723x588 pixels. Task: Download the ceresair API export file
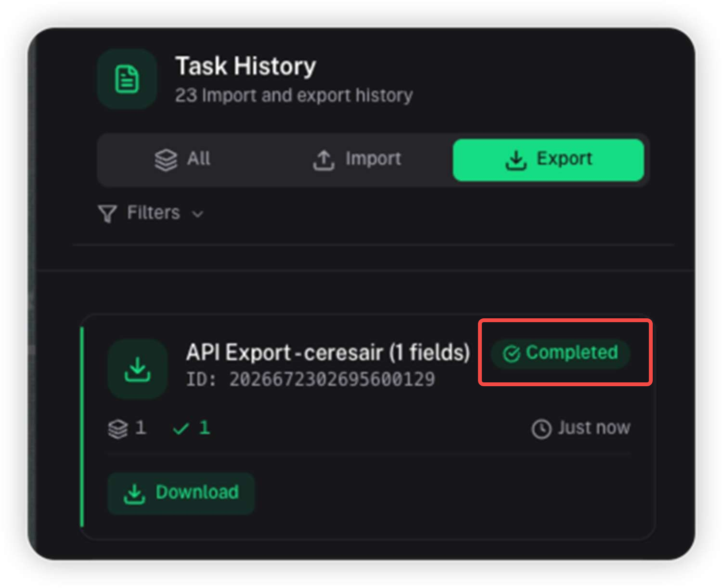(181, 493)
